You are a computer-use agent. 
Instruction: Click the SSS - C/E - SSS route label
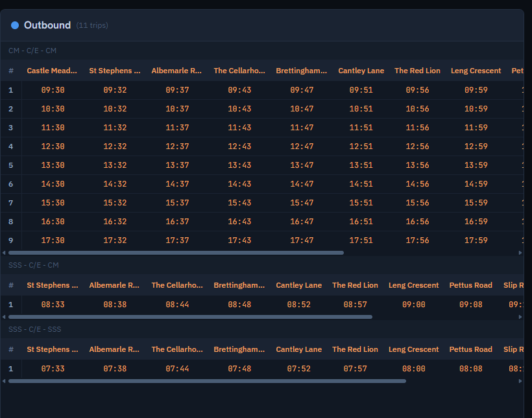point(34,329)
